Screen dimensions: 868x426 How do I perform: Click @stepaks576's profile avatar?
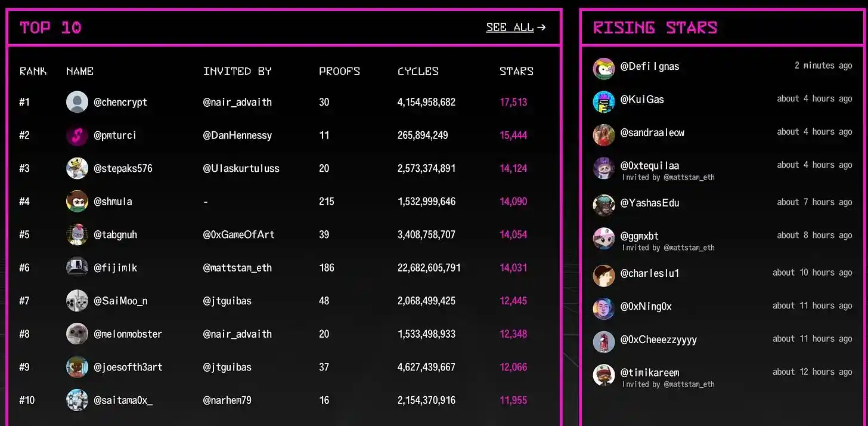[77, 168]
